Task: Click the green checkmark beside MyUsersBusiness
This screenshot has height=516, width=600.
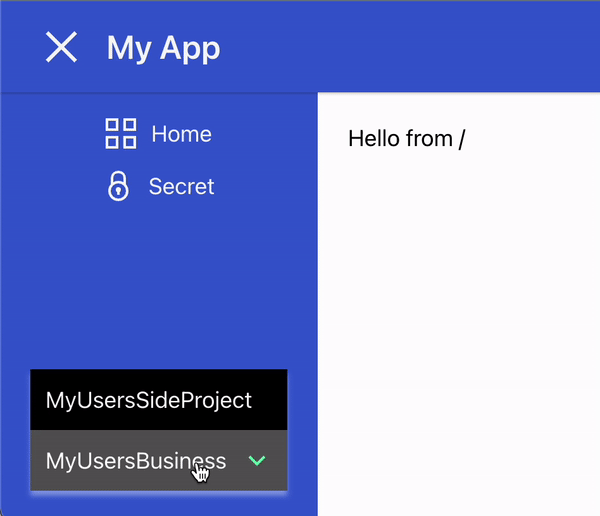Action: (x=257, y=460)
